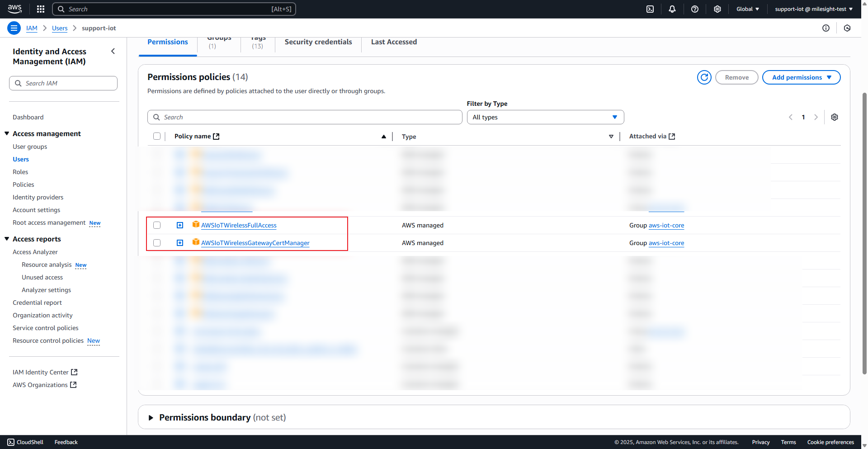Screen dimensions: 868x449
Task: Open Cookie preferences in footer
Action: (x=830, y=442)
